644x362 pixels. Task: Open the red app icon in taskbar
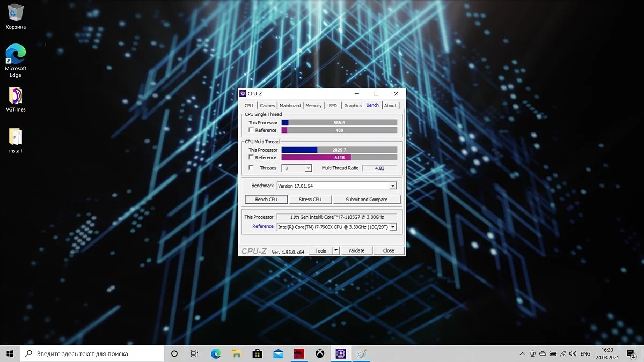299,354
